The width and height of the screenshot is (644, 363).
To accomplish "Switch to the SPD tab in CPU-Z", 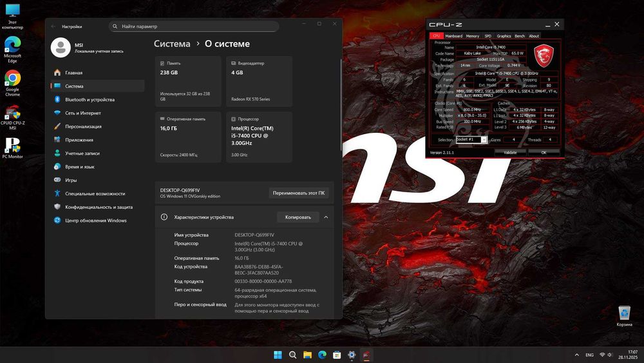I will (x=488, y=36).
